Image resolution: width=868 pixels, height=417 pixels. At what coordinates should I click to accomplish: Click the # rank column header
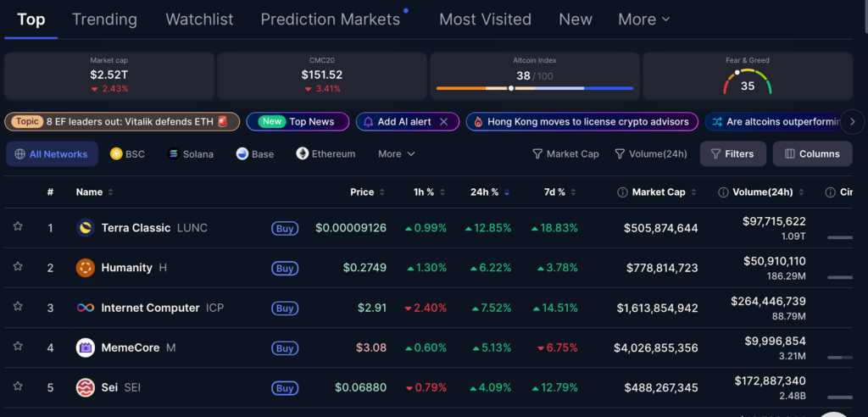(50, 192)
